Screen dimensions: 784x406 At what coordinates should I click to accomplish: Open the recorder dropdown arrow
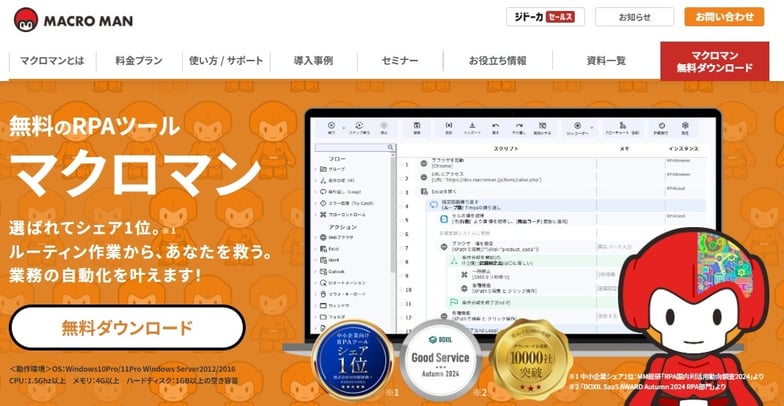[x=592, y=128]
